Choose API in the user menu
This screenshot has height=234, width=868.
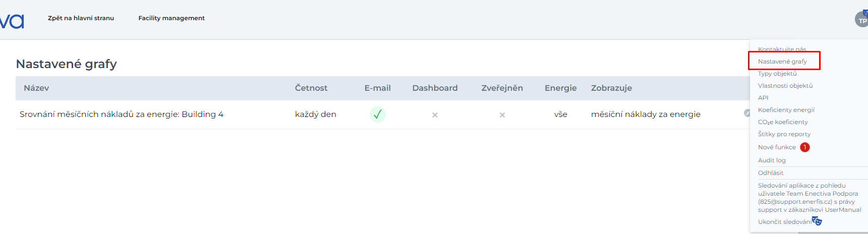coord(763,98)
